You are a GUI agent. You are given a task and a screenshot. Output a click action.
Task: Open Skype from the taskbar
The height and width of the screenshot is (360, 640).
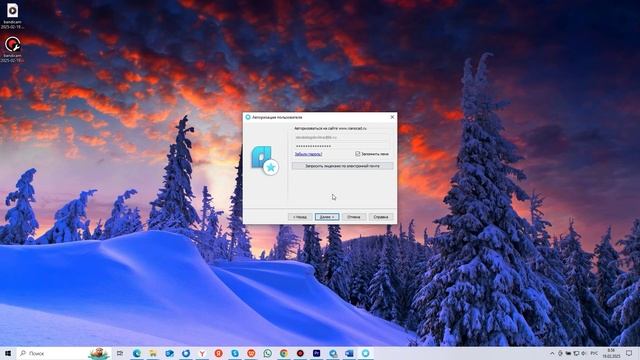tap(235, 353)
